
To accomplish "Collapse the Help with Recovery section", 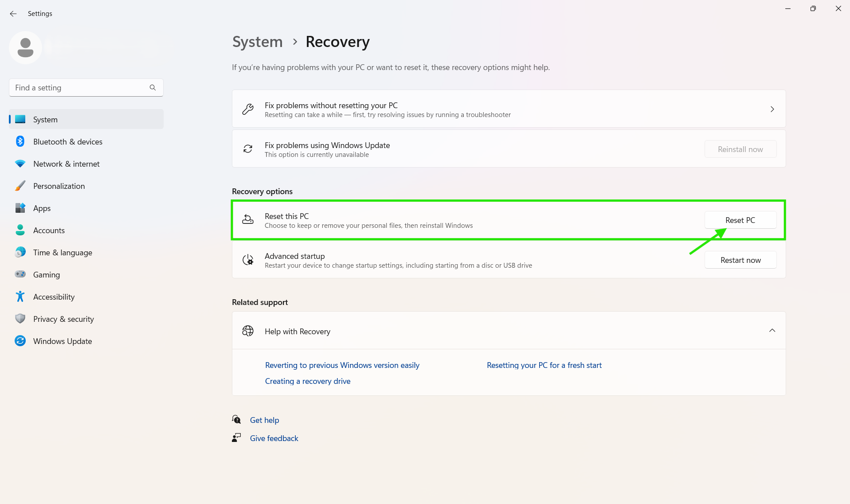I will click(772, 331).
